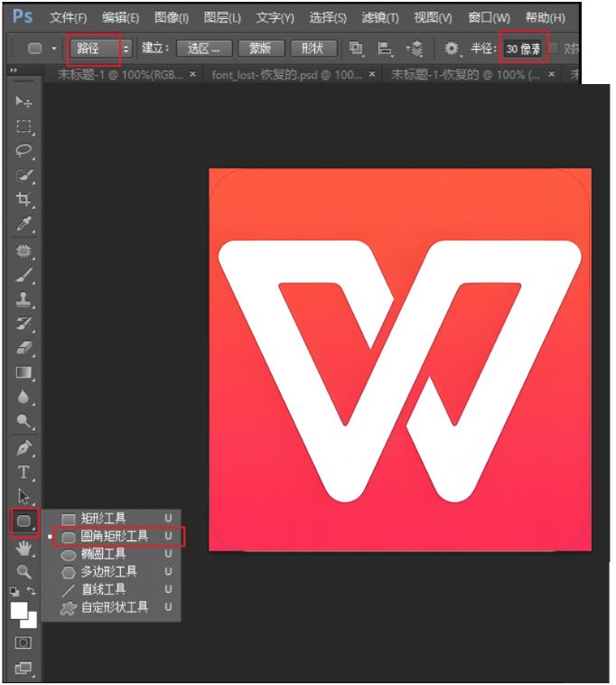This screenshot has height=685, width=616.
Task: Toggle Quick Mask mode icon
Action: point(23,643)
